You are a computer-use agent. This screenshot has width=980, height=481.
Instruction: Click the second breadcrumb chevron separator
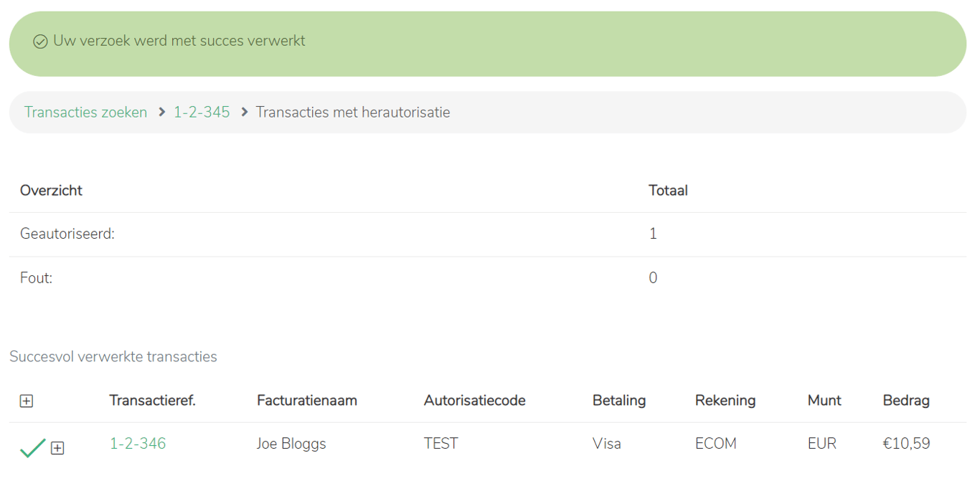[x=244, y=113]
